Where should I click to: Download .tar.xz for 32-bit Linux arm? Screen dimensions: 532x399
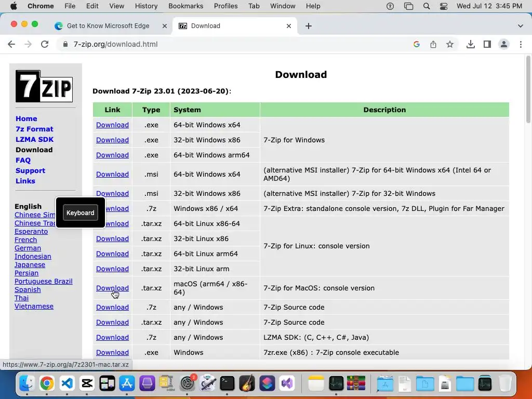point(112,269)
